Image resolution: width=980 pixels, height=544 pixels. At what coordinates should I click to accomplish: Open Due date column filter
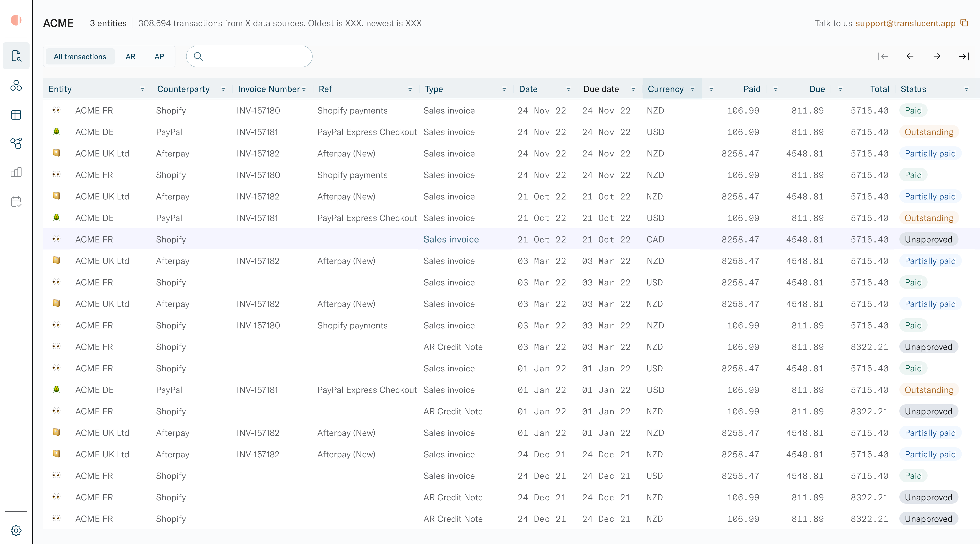click(633, 89)
